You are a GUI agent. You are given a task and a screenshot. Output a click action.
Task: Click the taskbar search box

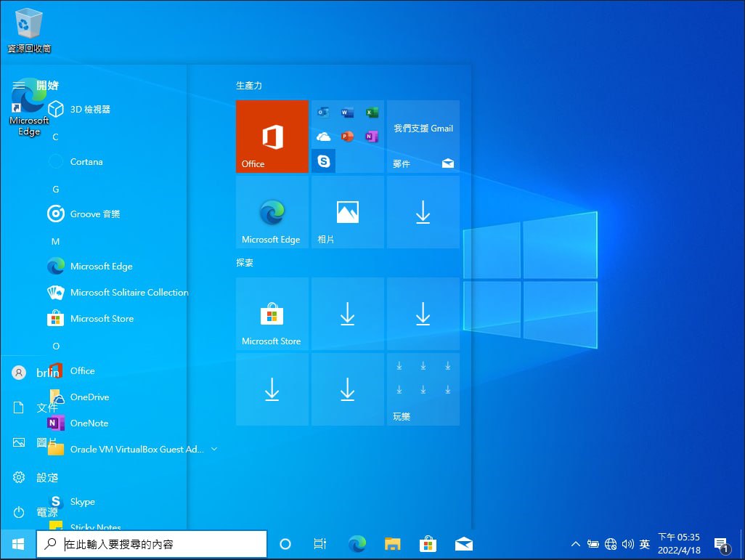[152, 544]
